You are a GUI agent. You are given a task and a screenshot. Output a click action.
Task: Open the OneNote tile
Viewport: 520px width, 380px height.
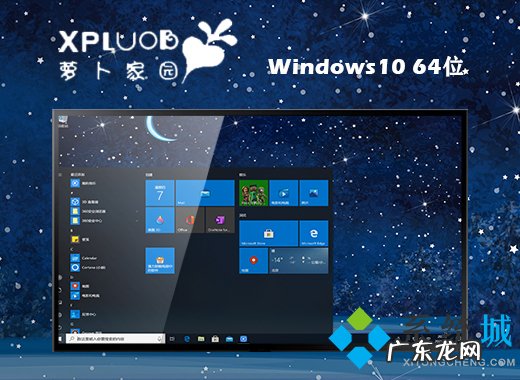click(220, 220)
